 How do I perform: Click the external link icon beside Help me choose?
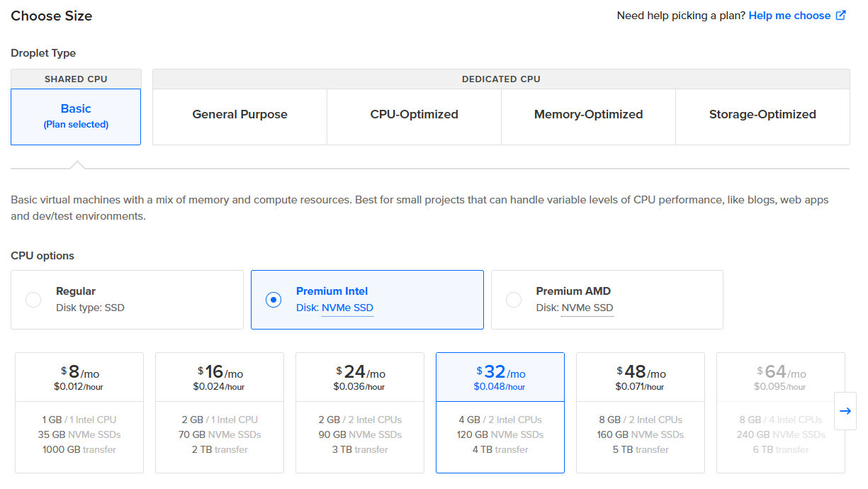[x=841, y=16]
